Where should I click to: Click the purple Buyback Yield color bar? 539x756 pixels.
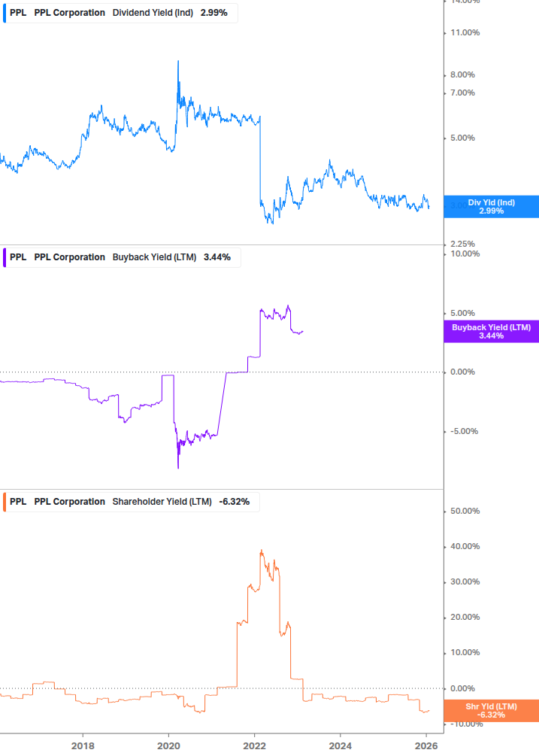point(5,257)
